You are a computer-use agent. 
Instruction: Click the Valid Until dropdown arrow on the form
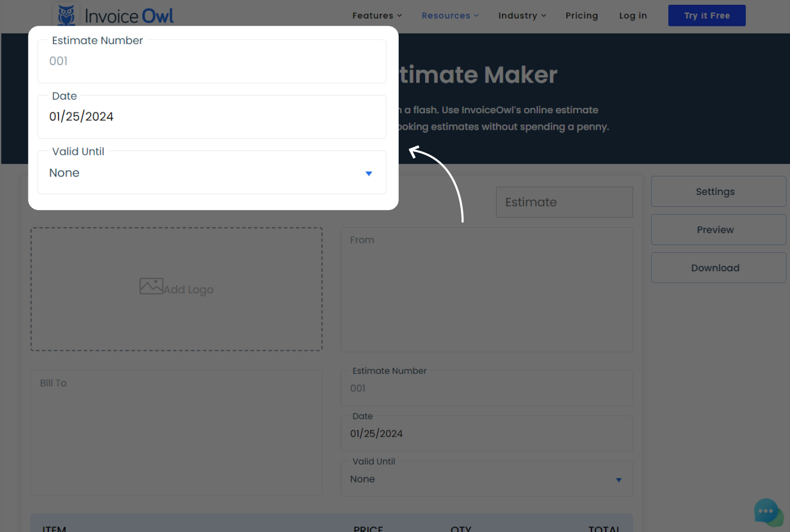[x=618, y=480]
